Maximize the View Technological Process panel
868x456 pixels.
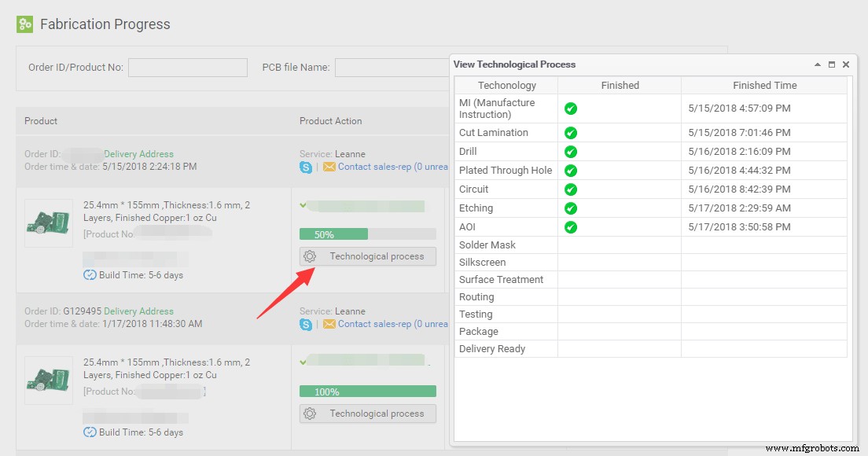click(x=832, y=64)
